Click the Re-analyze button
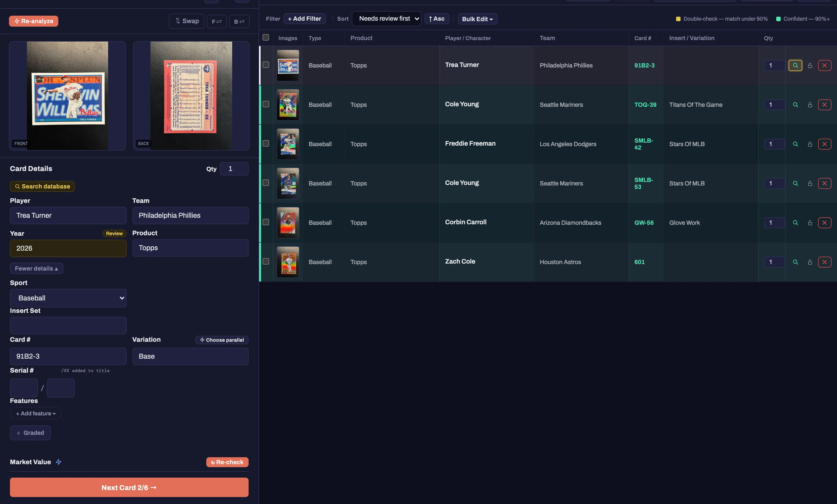This screenshot has height=504, width=837. click(x=34, y=21)
